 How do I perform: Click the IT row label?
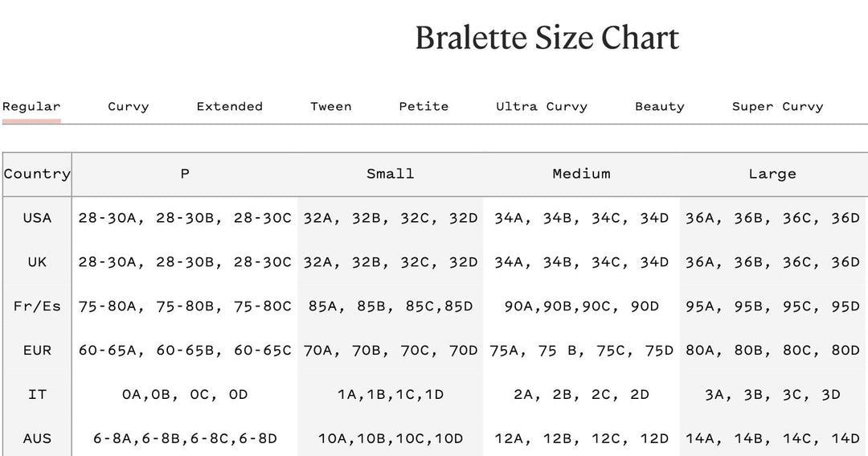(x=37, y=394)
